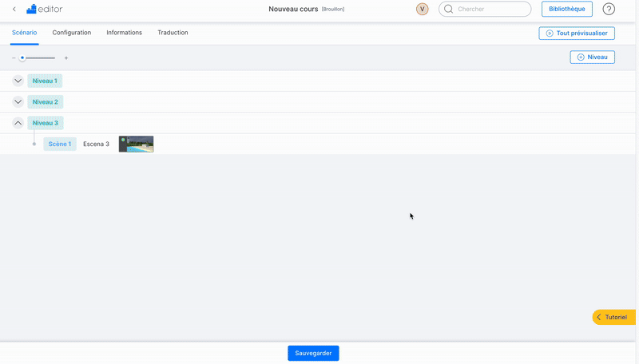Click the zoom out minus icon
Image resolution: width=639 pixels, height=364 pixels.
tap(14, 58)
